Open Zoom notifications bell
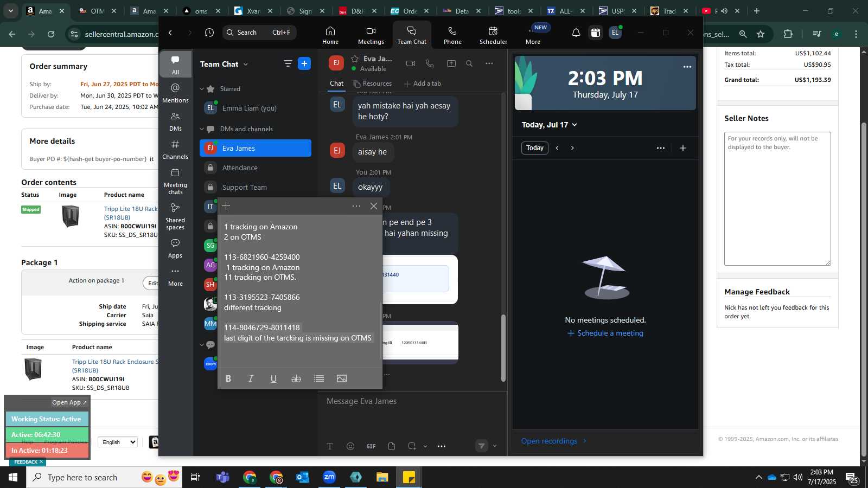Viewport: 868px width, 488px height. (576, 33)
